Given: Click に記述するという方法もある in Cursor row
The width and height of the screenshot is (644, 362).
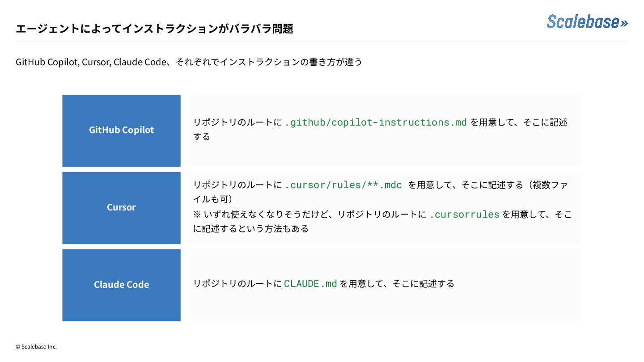Looking at the screenshot, I should (251, 229).
